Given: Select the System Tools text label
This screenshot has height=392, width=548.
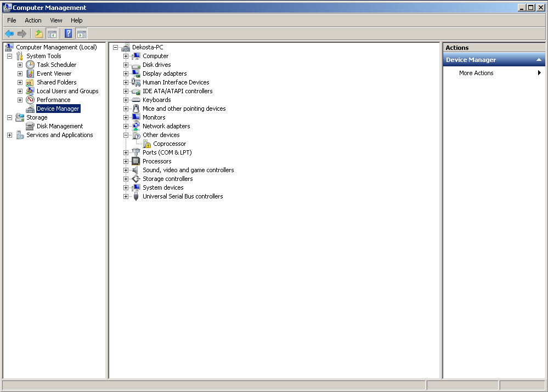Looking at the screenshot, I should click(44, 56).
